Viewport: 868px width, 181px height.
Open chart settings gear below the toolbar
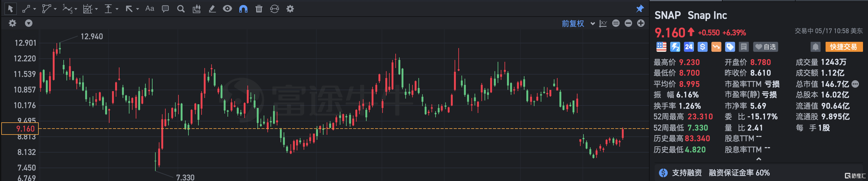(x=12, y=23)
